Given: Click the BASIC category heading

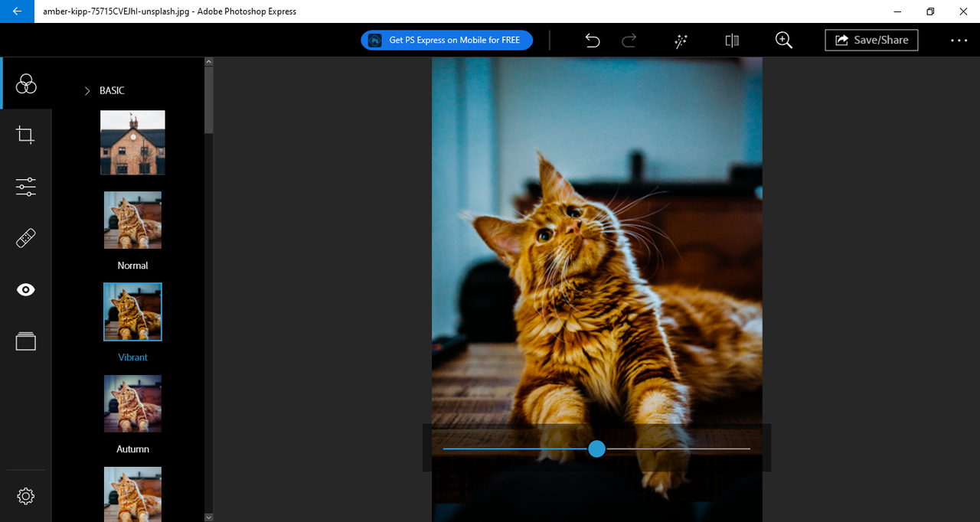Looking at the screenshot, I should 112,90.
